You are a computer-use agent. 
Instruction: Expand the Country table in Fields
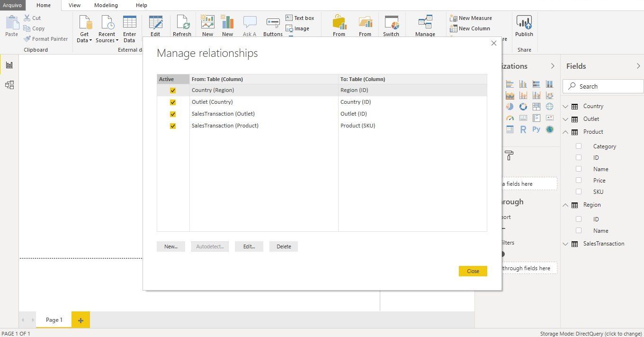coord(565,107)
